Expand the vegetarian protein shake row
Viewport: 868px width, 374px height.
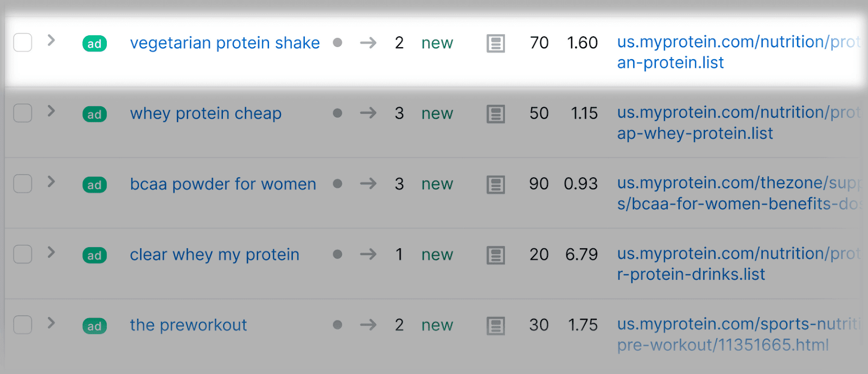point(51,40)
